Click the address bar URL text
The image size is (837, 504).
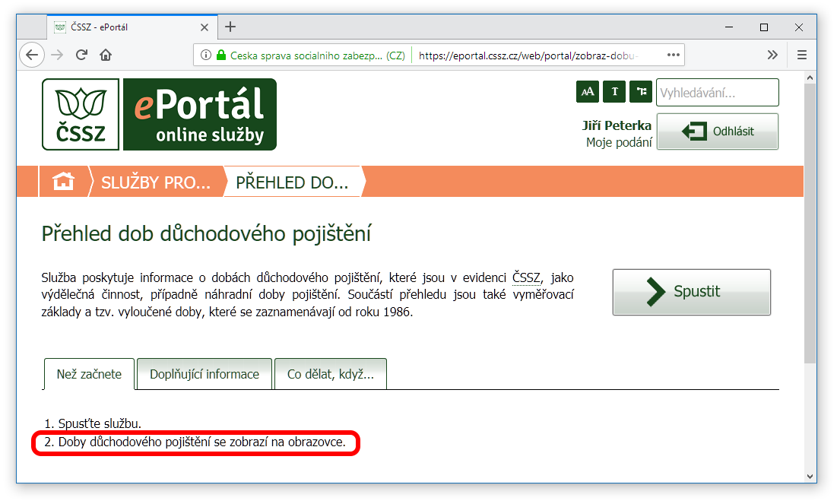[528, 55]
